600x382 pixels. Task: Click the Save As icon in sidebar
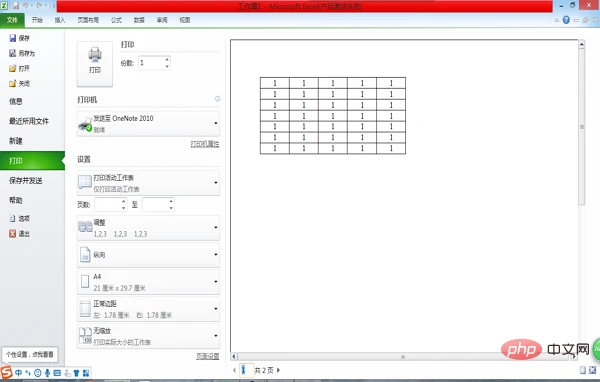pos(13,53)
